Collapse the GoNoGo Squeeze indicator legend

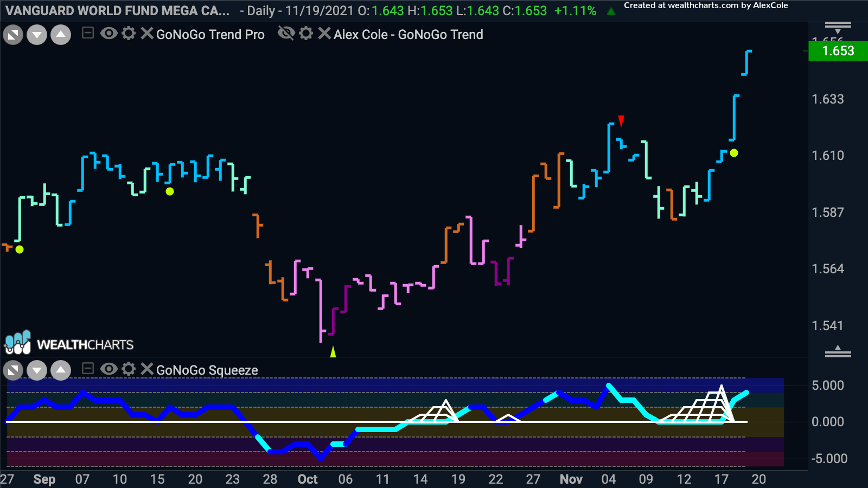tap(88, 369)
